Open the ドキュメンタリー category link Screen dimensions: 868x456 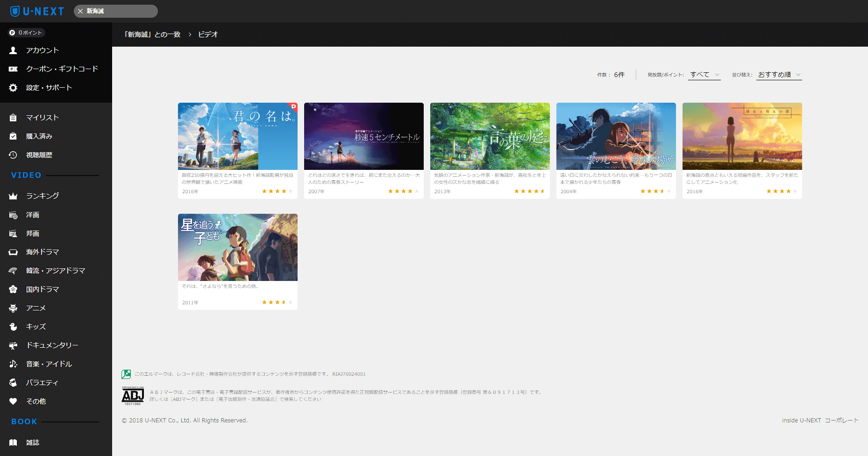click(52, 345)
